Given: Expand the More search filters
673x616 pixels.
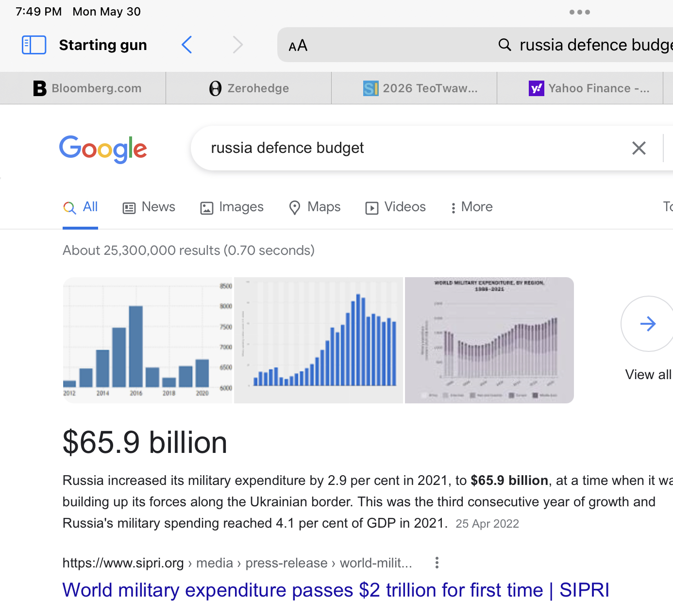Looking at the screenshot, I should pyautogui.click(x=471, y=207).
